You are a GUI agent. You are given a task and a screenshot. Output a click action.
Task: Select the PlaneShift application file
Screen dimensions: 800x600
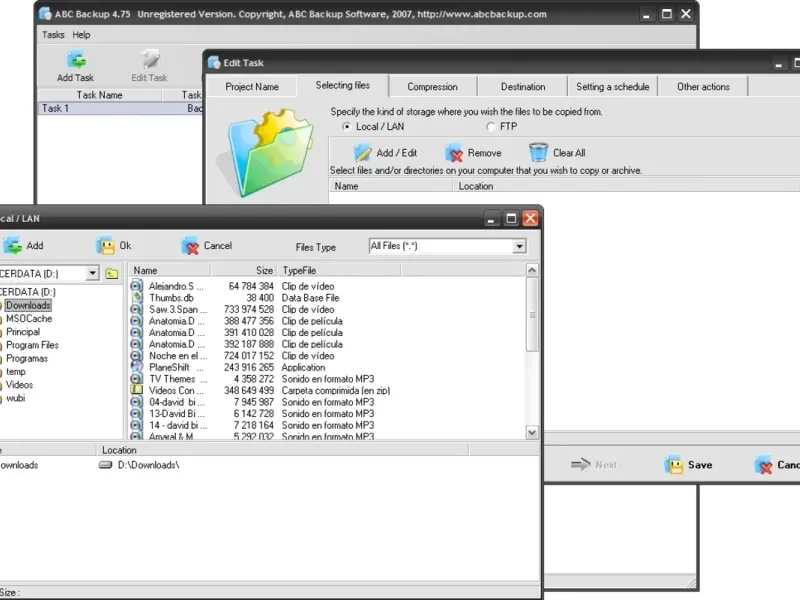(176, 367)
